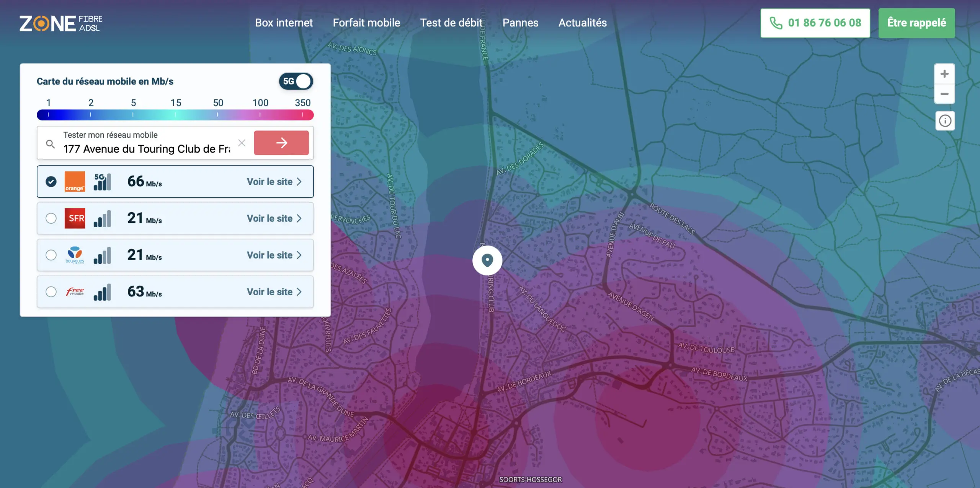The width and height of the screenshot is (980, 488).
Task: Click the Free signal bars icon
Action: [x=102, y=292]
